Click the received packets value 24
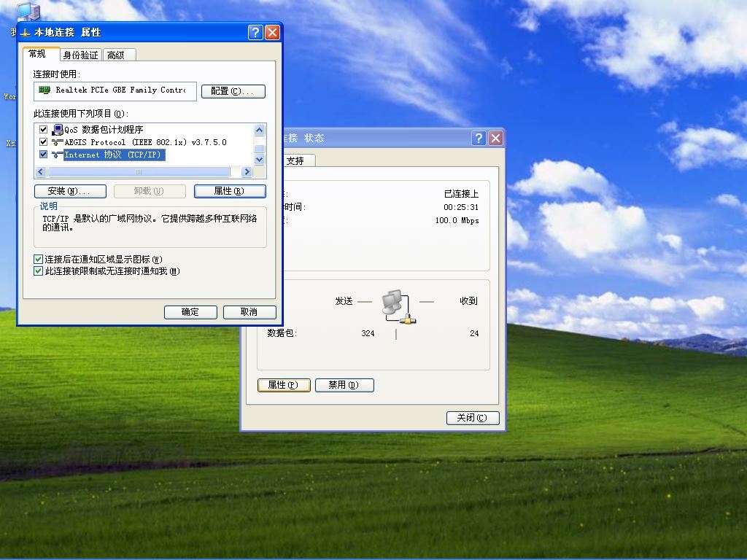The width and height of the screenshot is (747, 560). point(474,333)
